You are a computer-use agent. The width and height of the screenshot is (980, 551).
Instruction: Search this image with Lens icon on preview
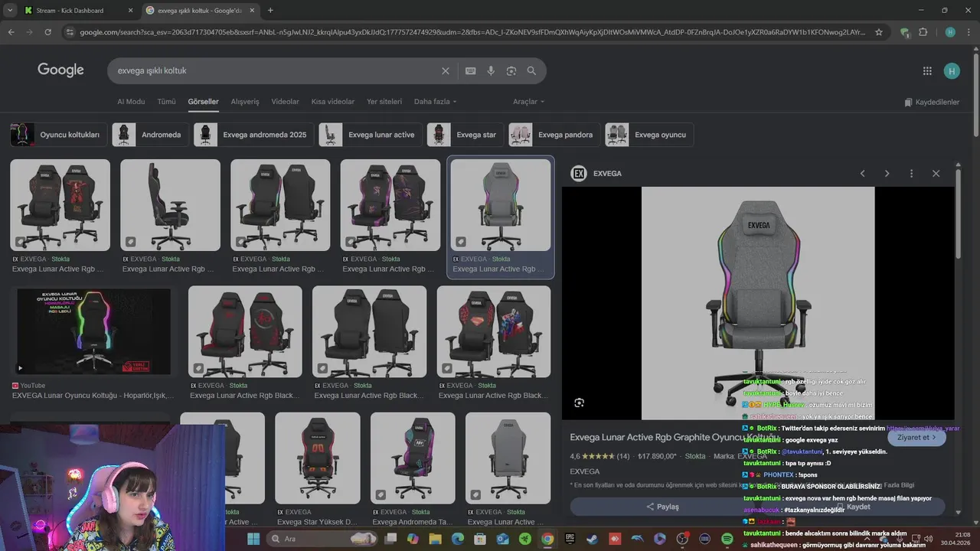pos(580,403)
